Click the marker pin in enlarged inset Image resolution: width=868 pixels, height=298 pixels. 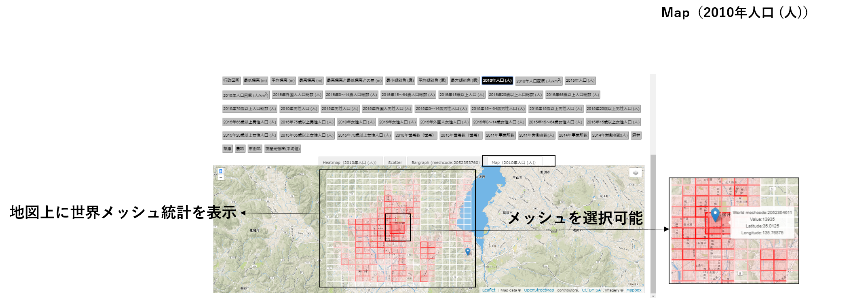pyautogui.click(x=715, y=214)
